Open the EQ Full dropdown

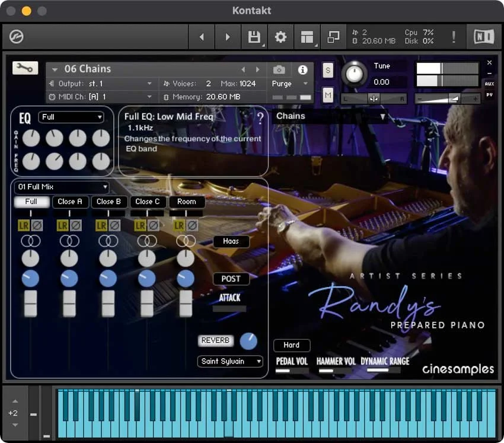click(x=71, y=117)
